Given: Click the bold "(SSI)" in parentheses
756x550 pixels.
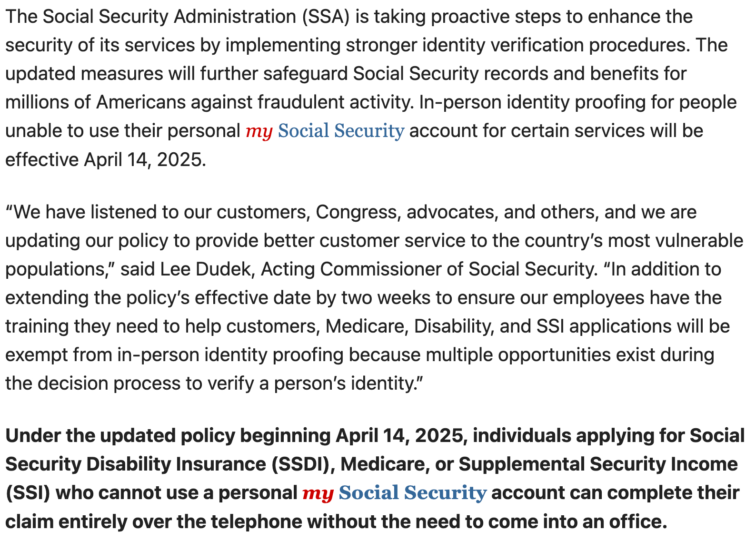Looking at the screenshot, I should 28,493.
